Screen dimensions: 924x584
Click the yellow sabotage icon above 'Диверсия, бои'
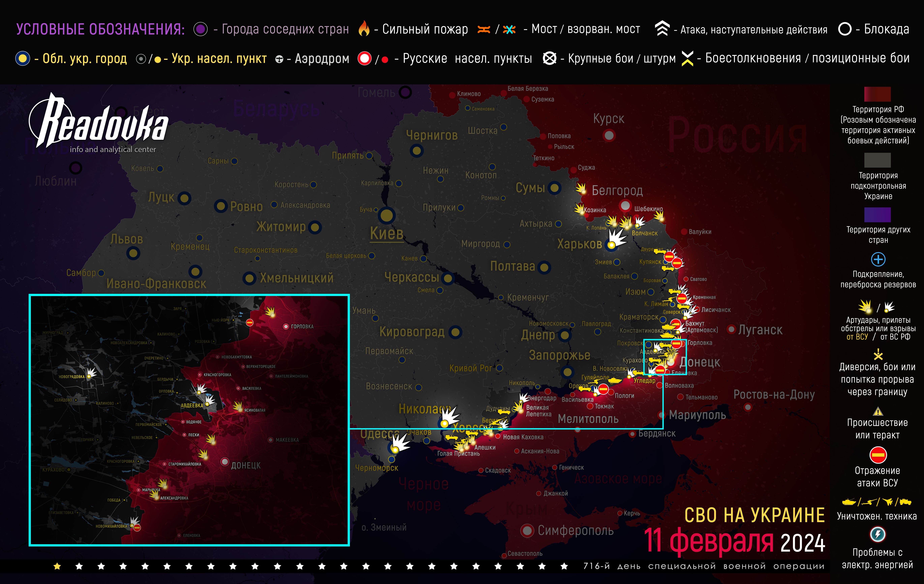[x=878, y=354]
